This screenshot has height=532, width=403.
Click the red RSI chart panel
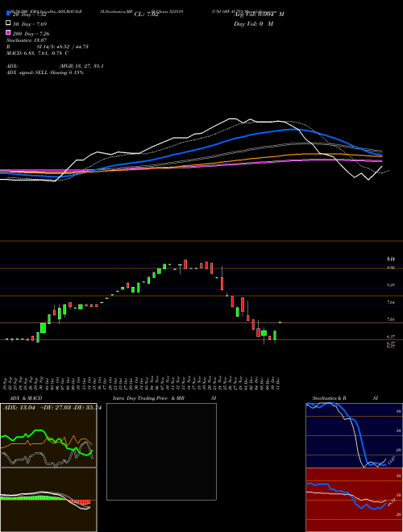[354, 500]
